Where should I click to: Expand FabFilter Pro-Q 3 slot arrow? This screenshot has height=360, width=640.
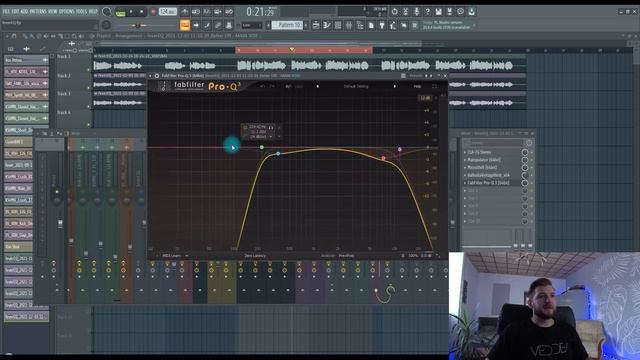tap(465, 183)
